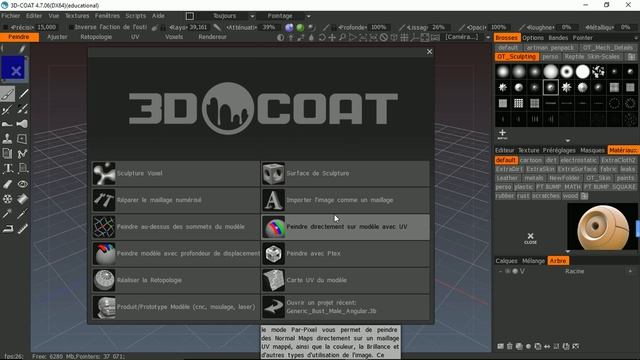
Task: Open the Fichier menu
Action: click(x=11, y=16)
